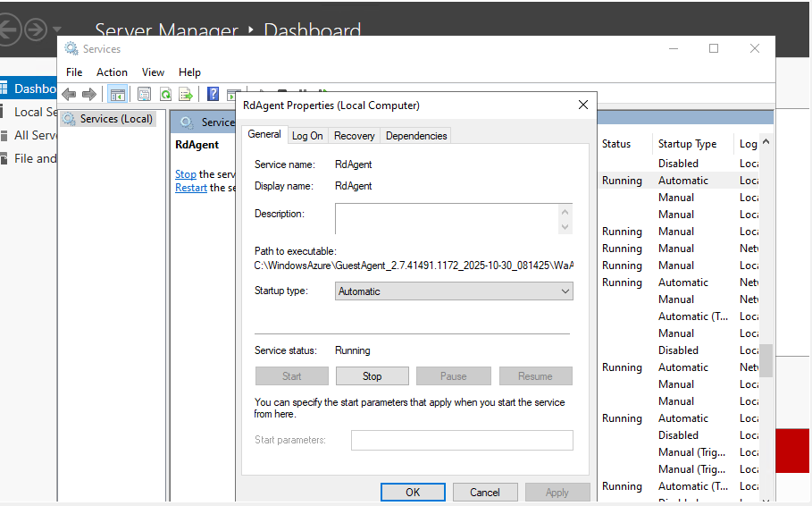The width and height of the screenshot is (812, 506).
Task: Click the Stop service button
Action: click(372, 375)
